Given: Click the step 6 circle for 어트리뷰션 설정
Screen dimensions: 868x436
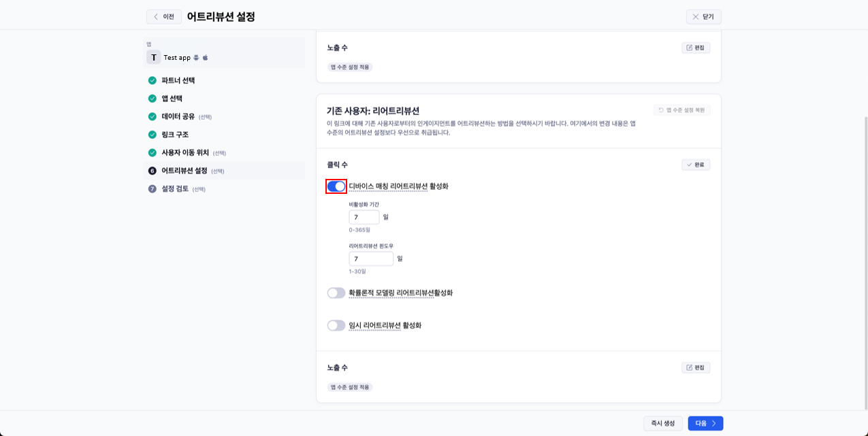Looking at the screenshot, I should click(x=152, y=171).
